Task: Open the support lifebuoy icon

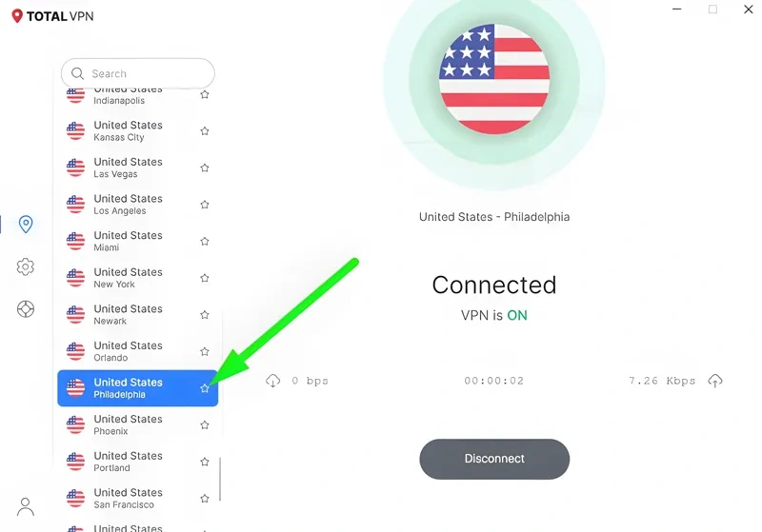Action: point(26,309)
